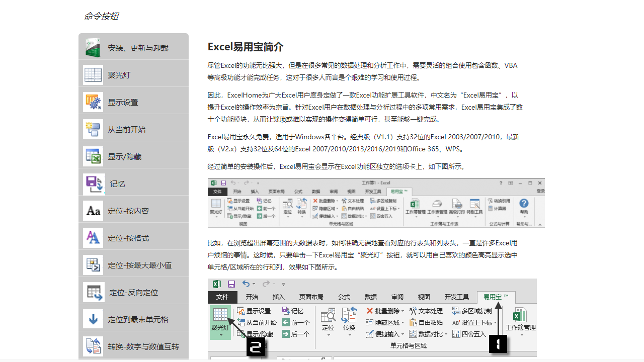The height and width of the screenshot is (362, 644).
Task: Open 转换-数字与数值互转 from the sidebar
Action: (133, 346)
